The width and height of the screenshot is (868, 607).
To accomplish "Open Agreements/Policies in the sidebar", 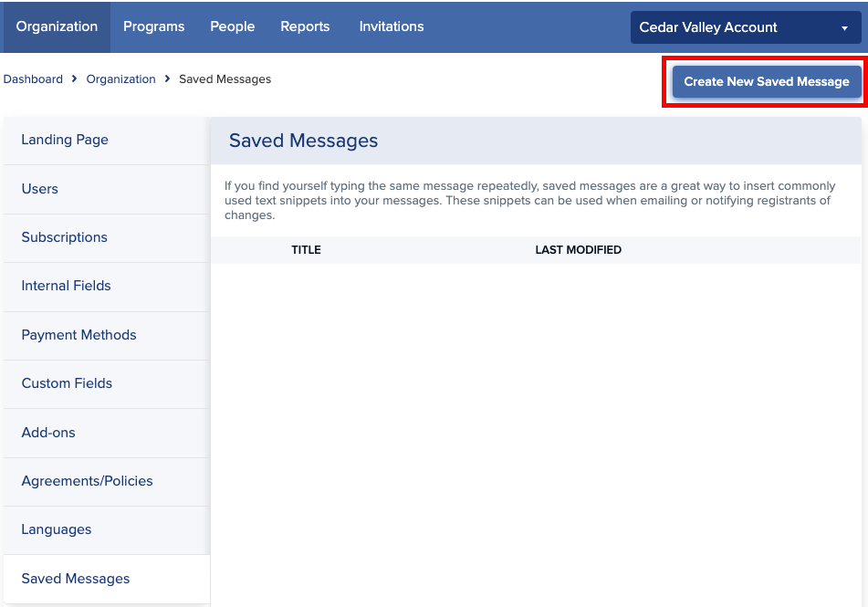I will 107,481.
